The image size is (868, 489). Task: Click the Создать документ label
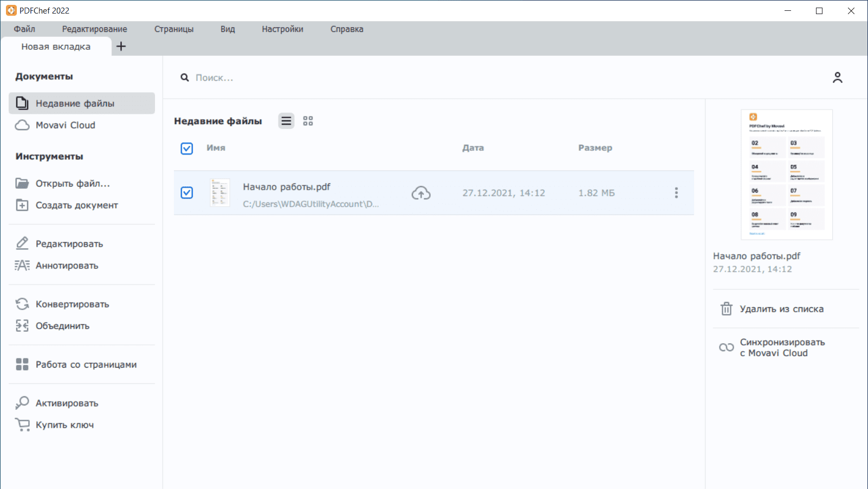pos(77,205)
